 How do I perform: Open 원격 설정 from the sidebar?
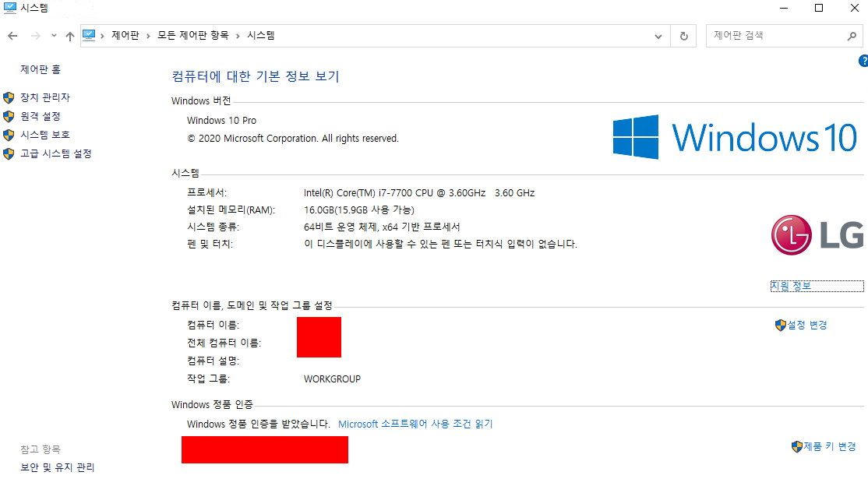coord(41,116)
